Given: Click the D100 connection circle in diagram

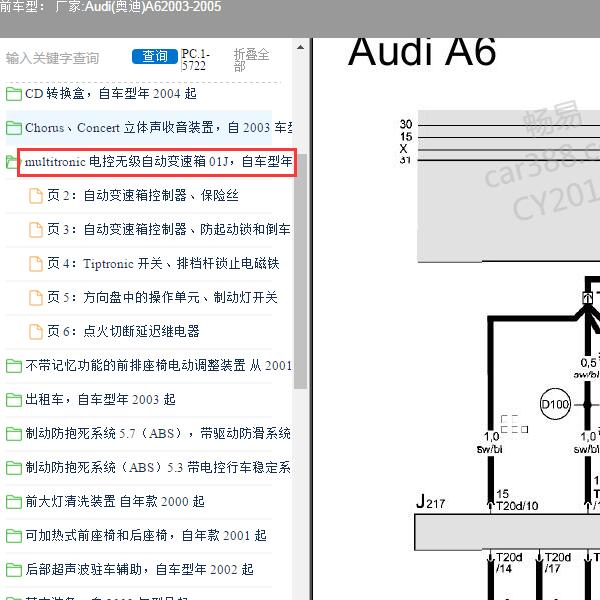Looking at the screenshot, I should click(555, 404).
